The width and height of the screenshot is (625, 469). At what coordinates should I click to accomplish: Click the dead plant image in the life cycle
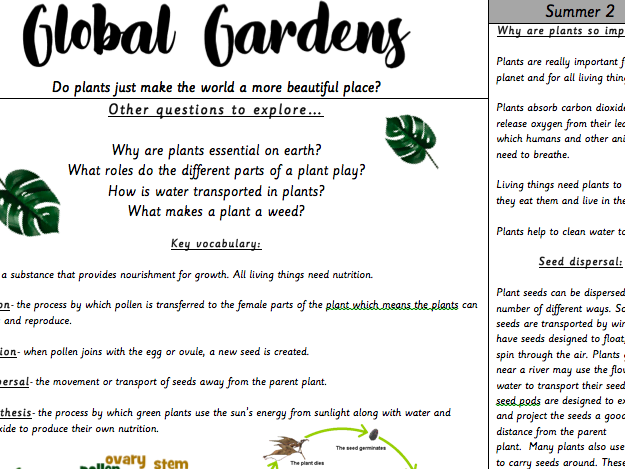pyautogui.click(x=288, y=447)
